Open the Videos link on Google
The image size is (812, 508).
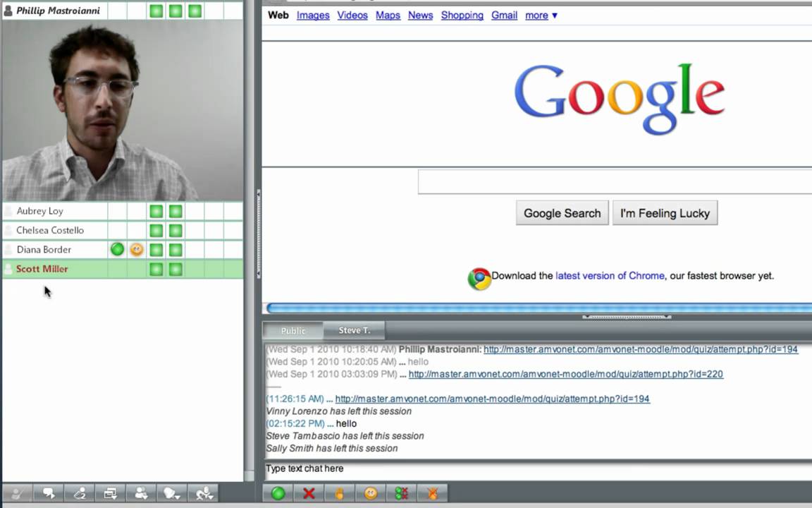coord(352,16)
